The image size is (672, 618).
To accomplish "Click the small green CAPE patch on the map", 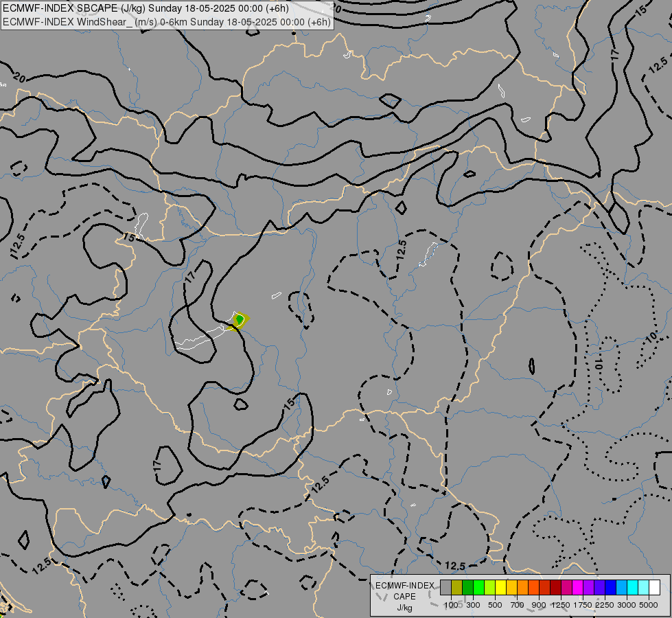I will tap(240, 320).
